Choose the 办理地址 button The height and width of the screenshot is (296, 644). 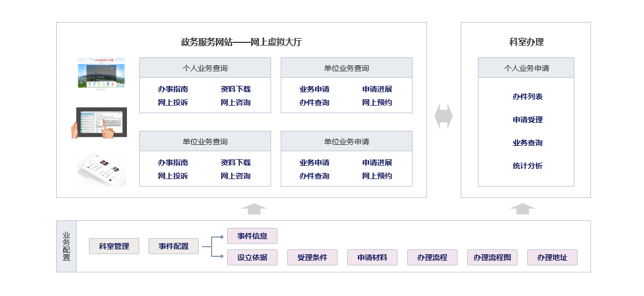(552, 257)
